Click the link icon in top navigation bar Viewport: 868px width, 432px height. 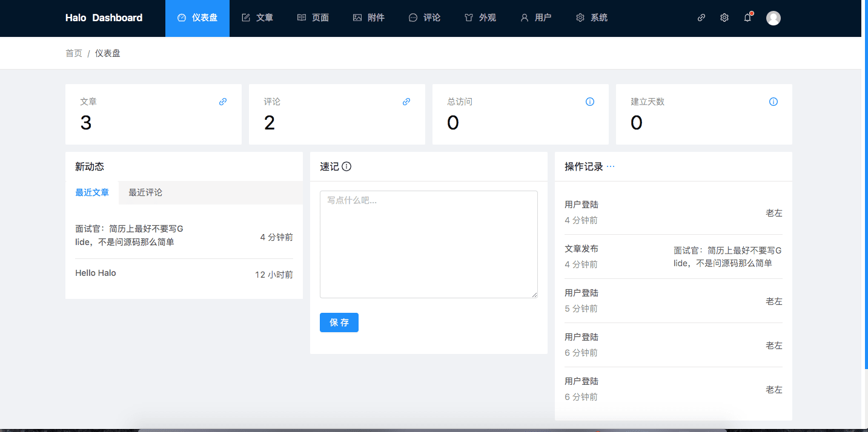coord(701,18)
